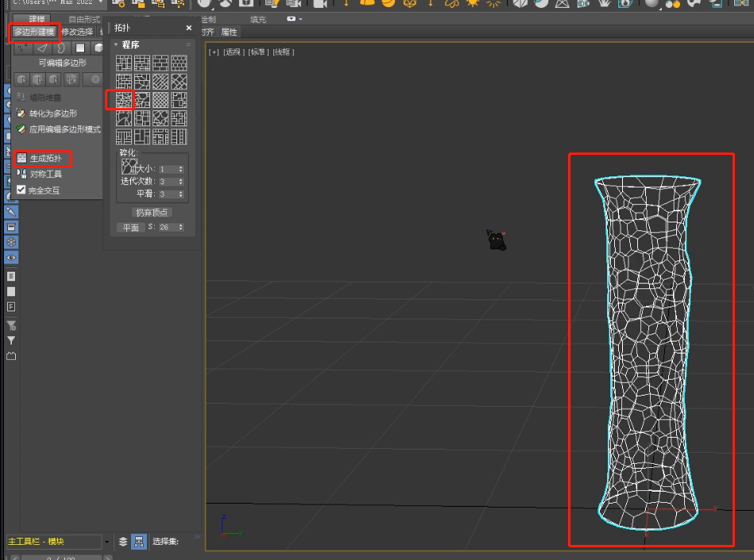Screen dimensions: 754x560
Task: Open the 标准 viewport shading menu
Action: click(x=258, y=52)
